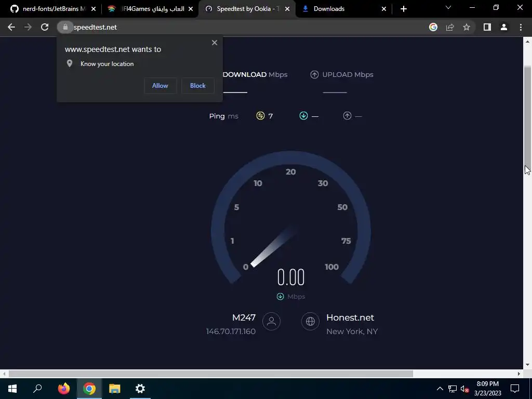Open Windows taskbar search

click(x=37, y=389)
